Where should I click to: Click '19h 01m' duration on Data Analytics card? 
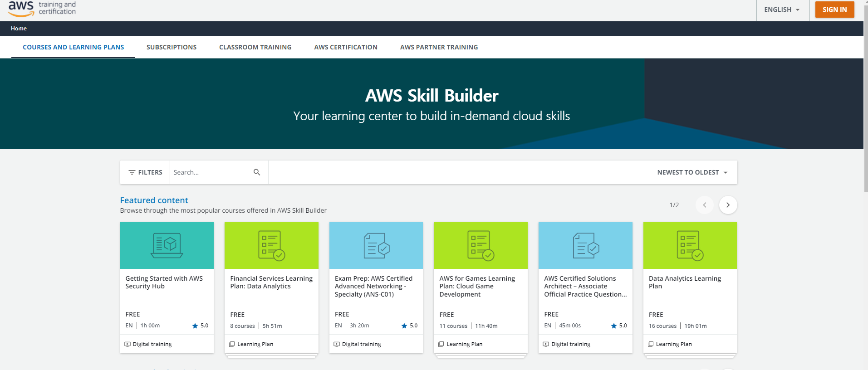tap(696, 326)
